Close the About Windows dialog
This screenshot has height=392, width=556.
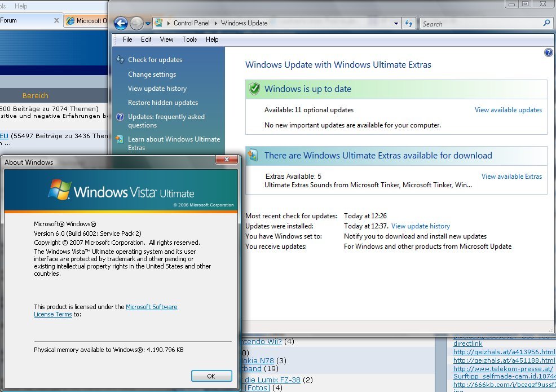coord(227,160)
